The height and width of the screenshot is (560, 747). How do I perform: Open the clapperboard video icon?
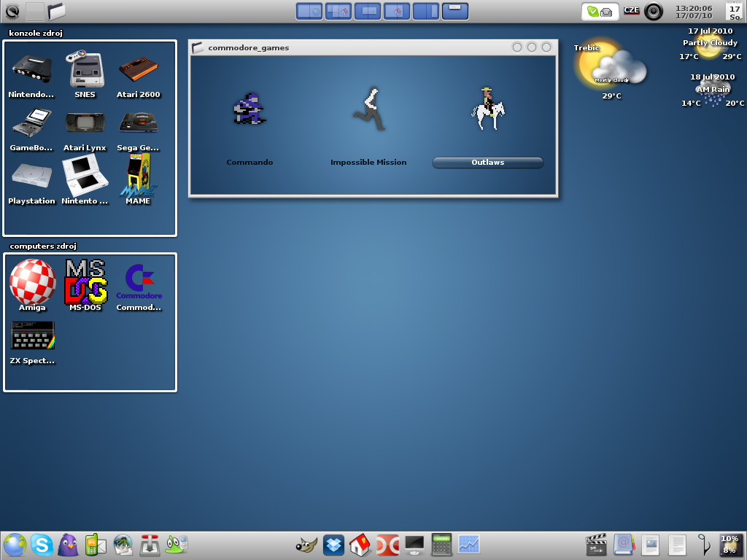595,545
